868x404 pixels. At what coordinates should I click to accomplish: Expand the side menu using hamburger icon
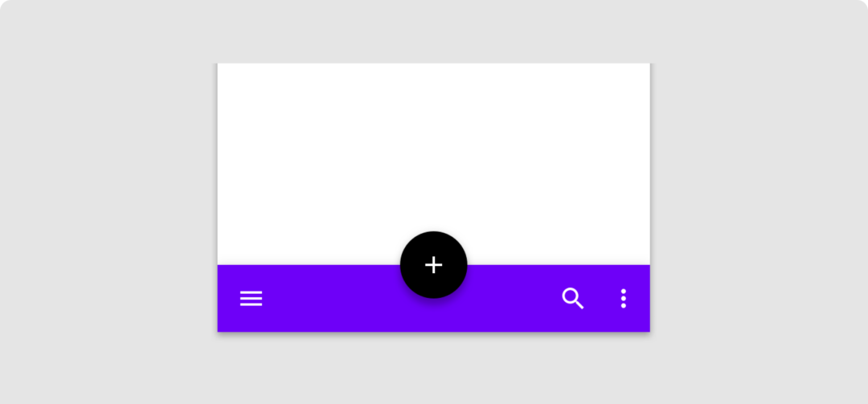[251, 298]
